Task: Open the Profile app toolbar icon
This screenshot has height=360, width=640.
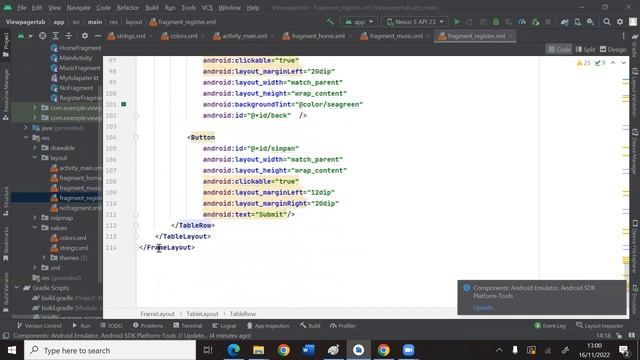Action: (522, 22)
